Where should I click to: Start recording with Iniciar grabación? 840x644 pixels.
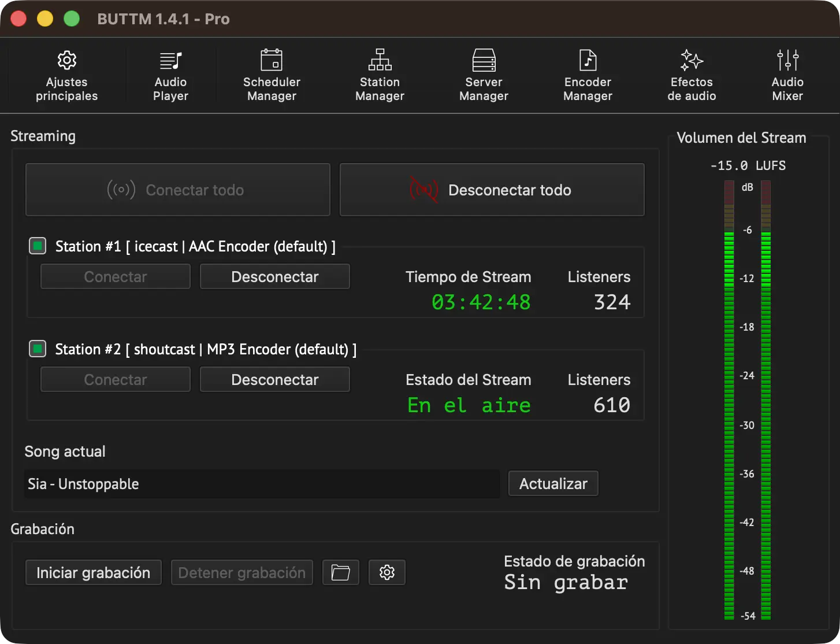[x=94, y=572]
